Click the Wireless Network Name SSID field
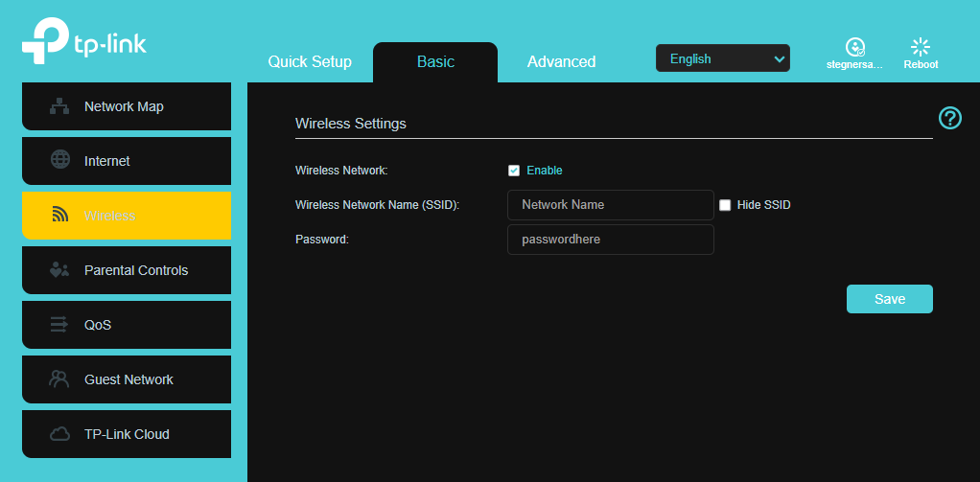Viewport: 980px width, 482px height. (x=610, y=205)
